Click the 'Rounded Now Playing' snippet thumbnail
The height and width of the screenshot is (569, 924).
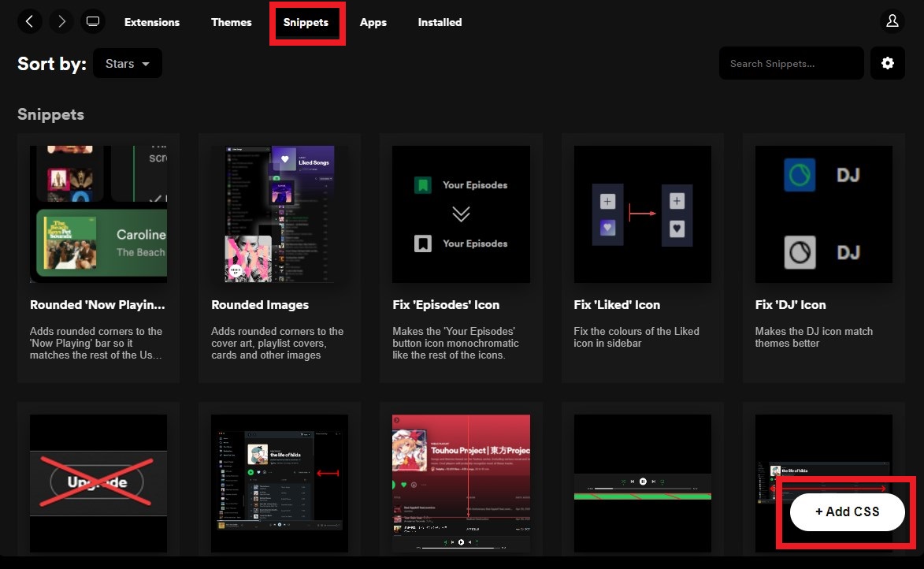coord(98,214)
